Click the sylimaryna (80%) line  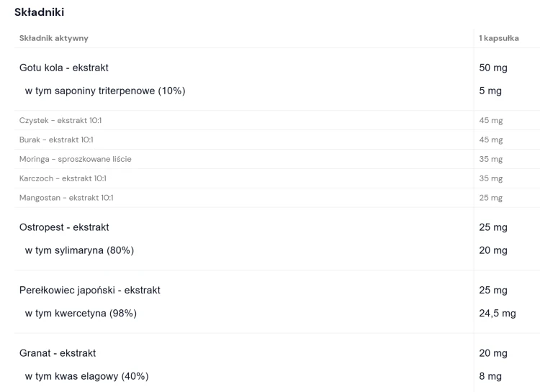[79, 250]
